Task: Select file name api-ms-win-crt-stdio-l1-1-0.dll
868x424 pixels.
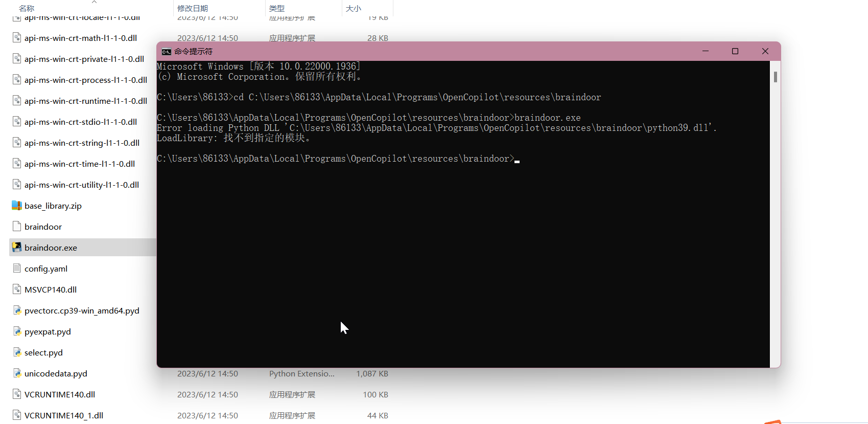Action: (81, 122)
